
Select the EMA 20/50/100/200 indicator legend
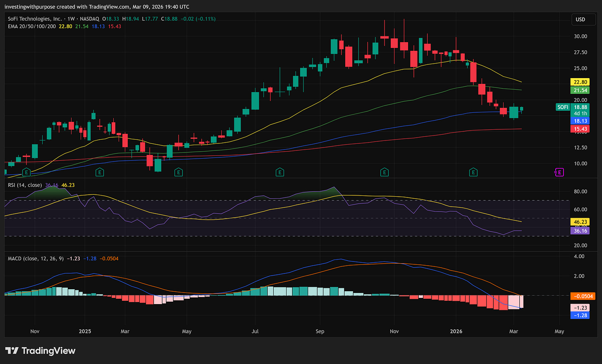coord(32,26)
